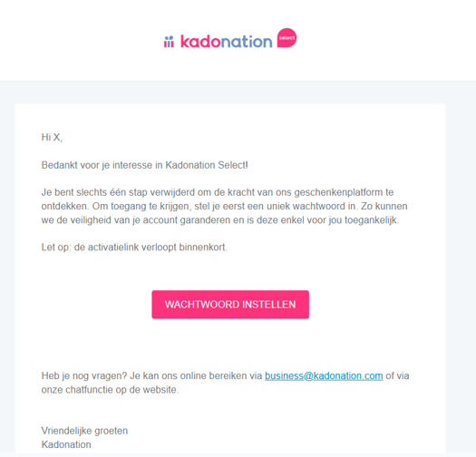Click the 'Heb je nog vragen?' text
Screen dimensions: 476x457
tap(84, 376)
